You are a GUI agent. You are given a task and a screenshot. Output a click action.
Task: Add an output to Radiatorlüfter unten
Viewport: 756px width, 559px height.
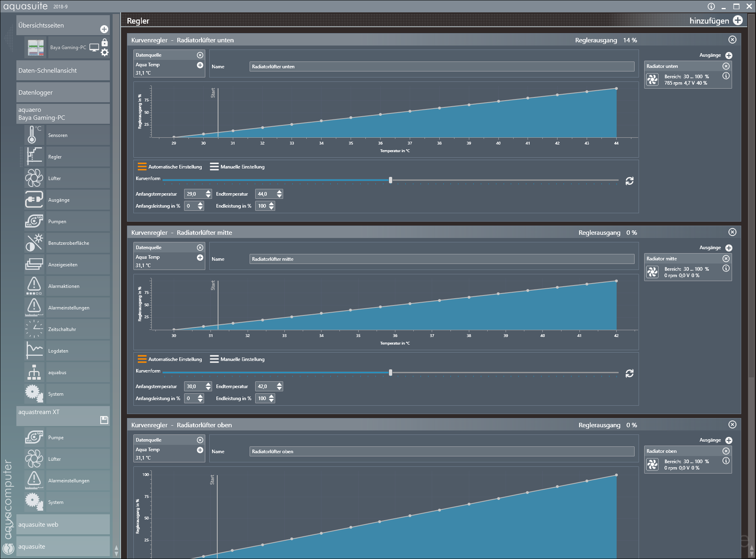729,56
